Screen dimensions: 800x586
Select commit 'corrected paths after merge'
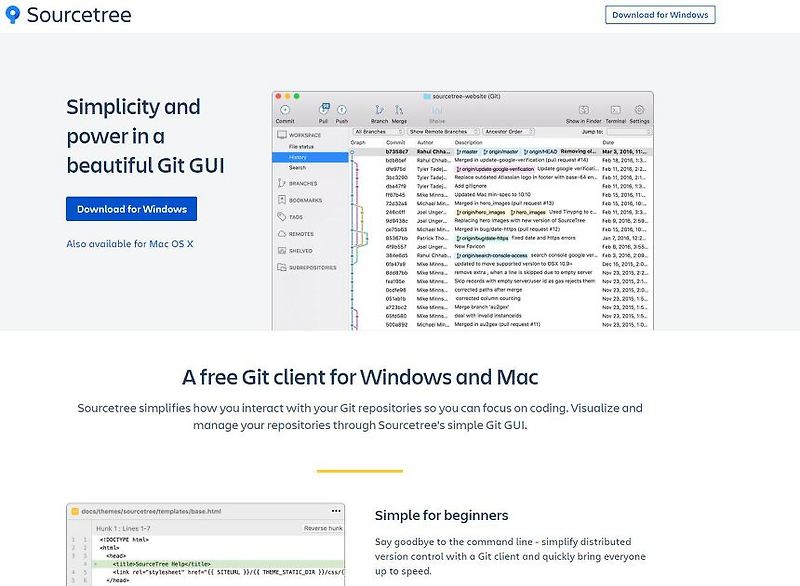coord(501,290)
